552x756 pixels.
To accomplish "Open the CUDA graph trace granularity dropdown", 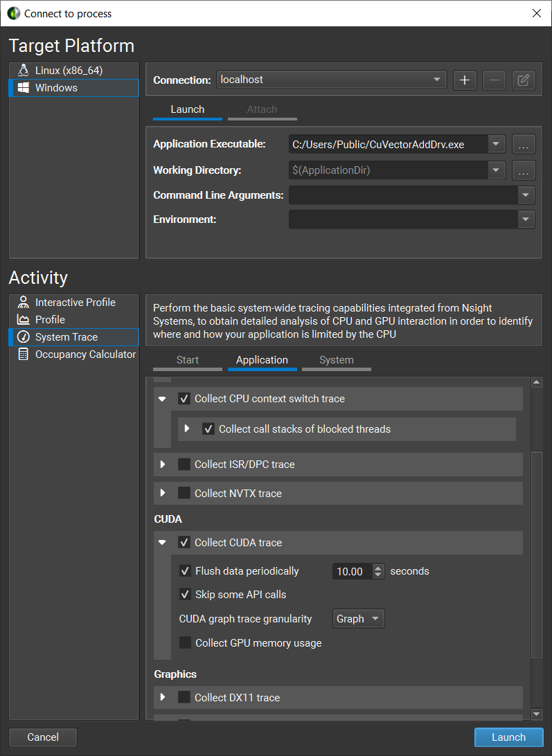I will [x=357, y=619].
